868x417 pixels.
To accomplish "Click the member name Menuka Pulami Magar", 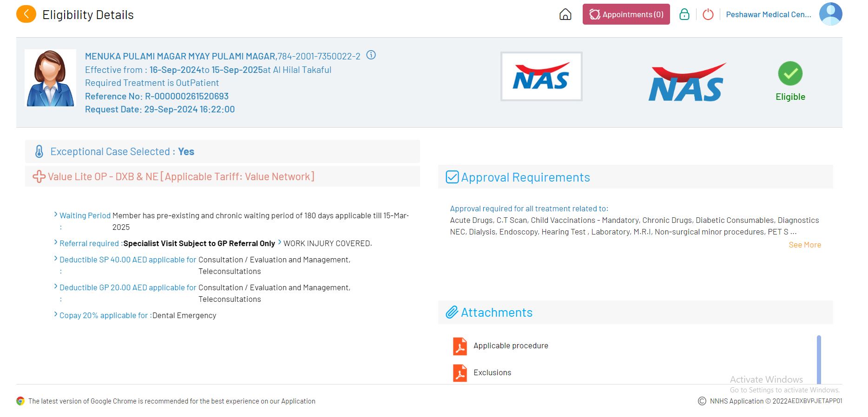I will pyautogui.click(x=181, y=56).
